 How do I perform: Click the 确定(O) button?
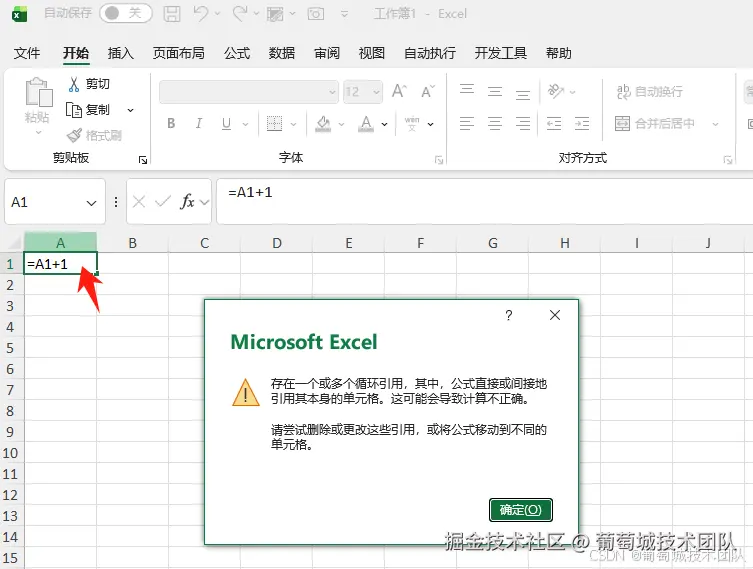(x=521, y=509)
